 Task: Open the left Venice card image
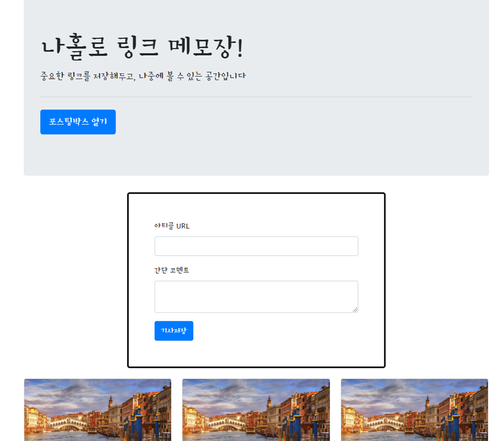(x=98, y=410)
